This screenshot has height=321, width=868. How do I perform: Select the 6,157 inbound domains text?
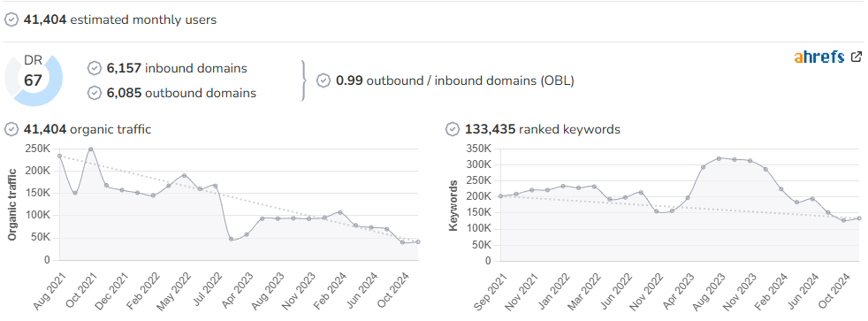pos(177,68)
